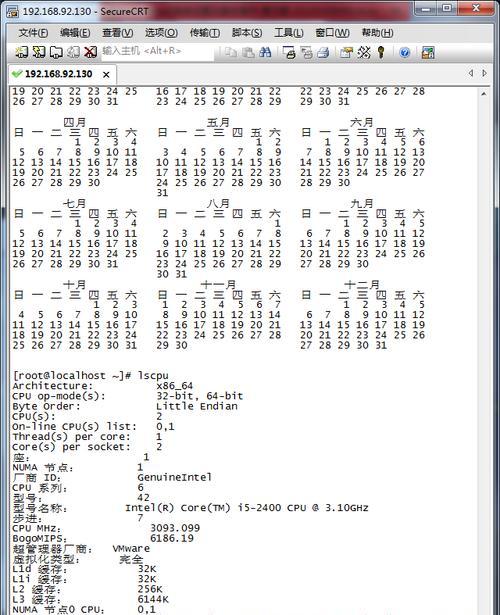Click the Paste clipboard toolbar icon

click(248, 52)
